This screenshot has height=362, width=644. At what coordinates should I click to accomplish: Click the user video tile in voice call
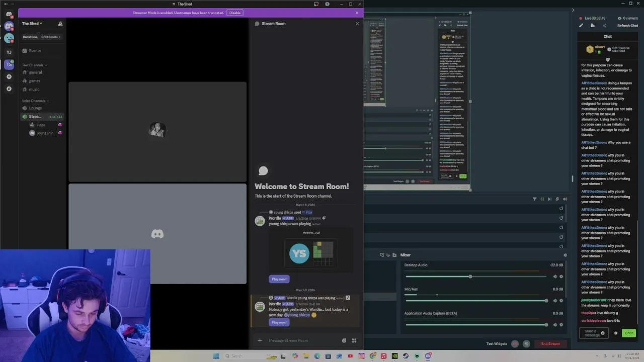point(157,132)
